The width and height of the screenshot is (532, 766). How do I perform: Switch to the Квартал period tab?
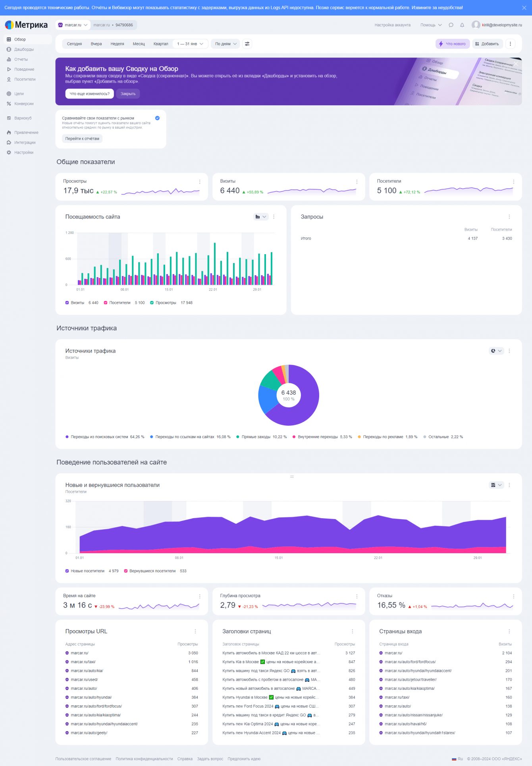(x=160, y=44)
